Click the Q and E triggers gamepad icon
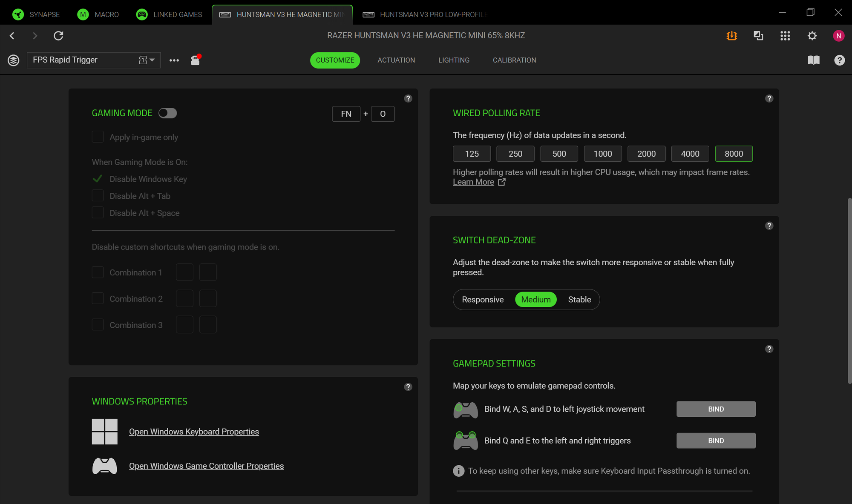Image resolution: width=852 pixels, height=504 pixels. [x=466, y=441]
